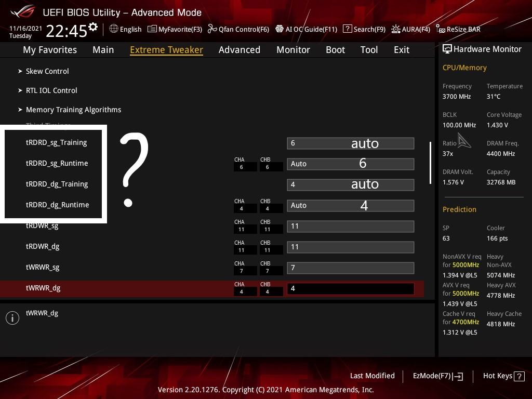Open the Search(F9) question icon
This screenshot has width=532, height=399.
tap(348, 29)
